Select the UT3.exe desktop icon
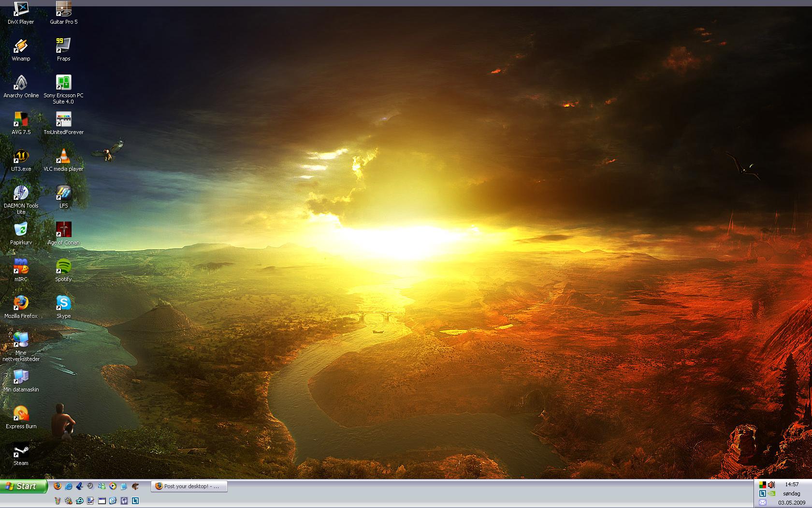This screenshot has width=812, height=508. (x=21, y=160)
